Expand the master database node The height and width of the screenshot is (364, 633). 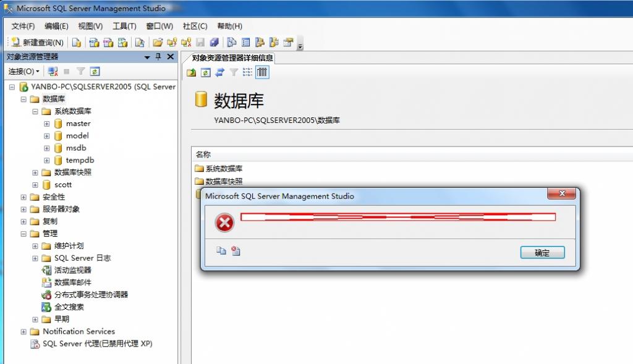47,124
